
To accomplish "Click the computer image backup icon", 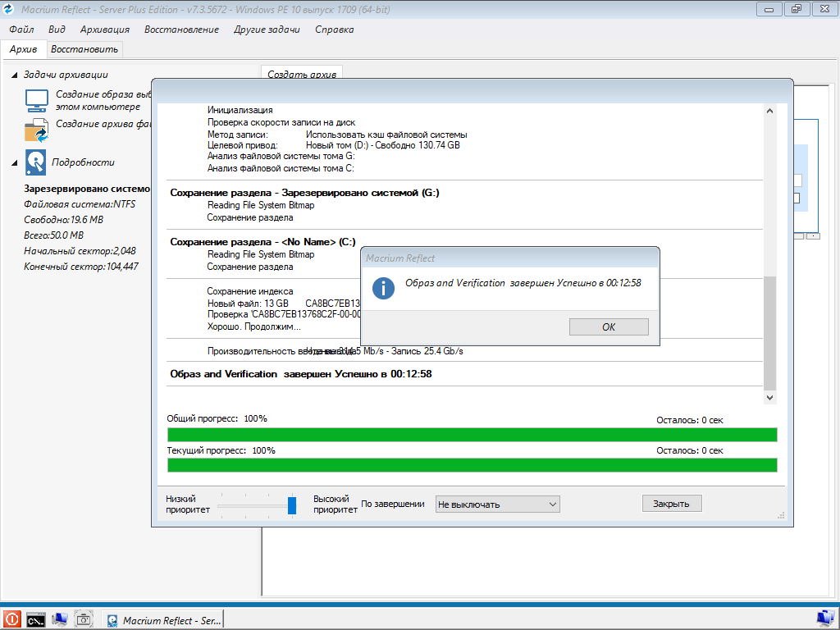I will pos(37,100).
